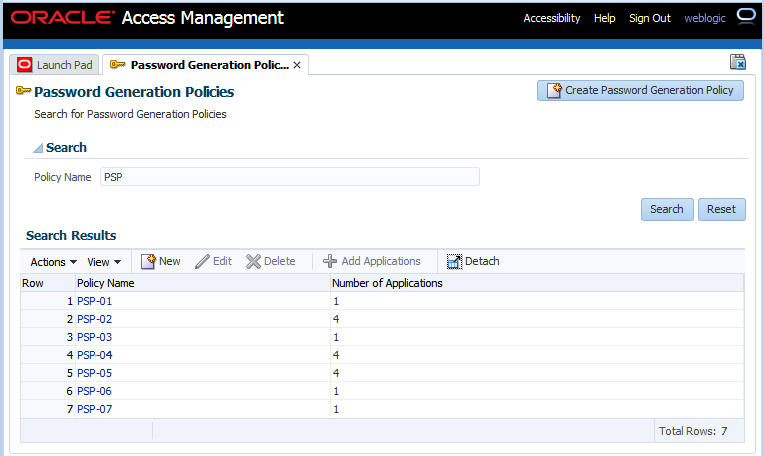Open the PSP-04 policy link
Viewport: 764px width, 456px height.
pos(95,355)
